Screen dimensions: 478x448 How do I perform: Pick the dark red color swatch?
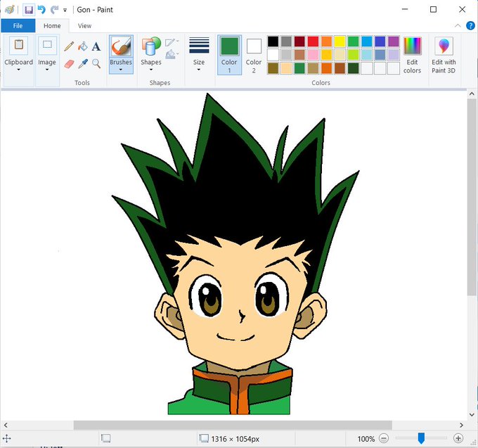coord(299,41)
